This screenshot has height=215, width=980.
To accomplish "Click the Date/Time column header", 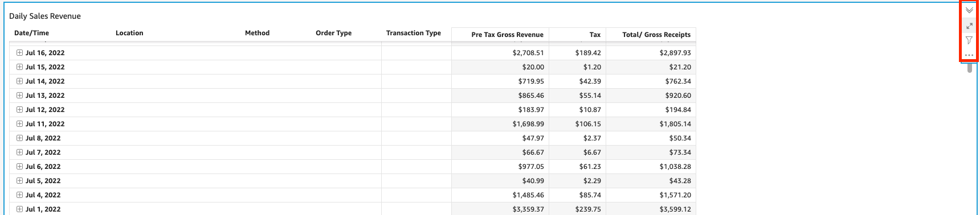I will tap(31, 33).
